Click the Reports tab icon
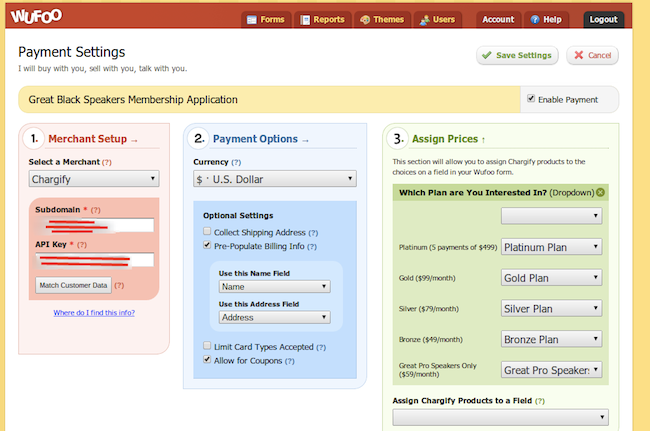 pos(305,20)
